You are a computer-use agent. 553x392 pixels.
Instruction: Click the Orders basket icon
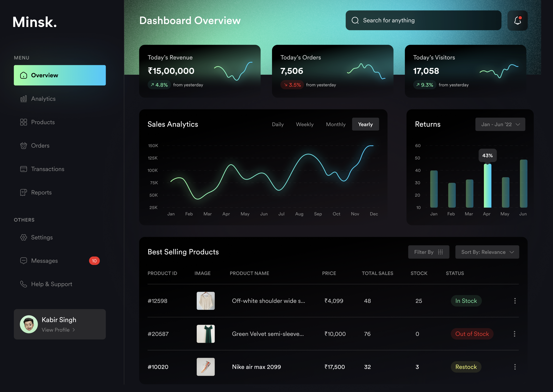[24, 145]
